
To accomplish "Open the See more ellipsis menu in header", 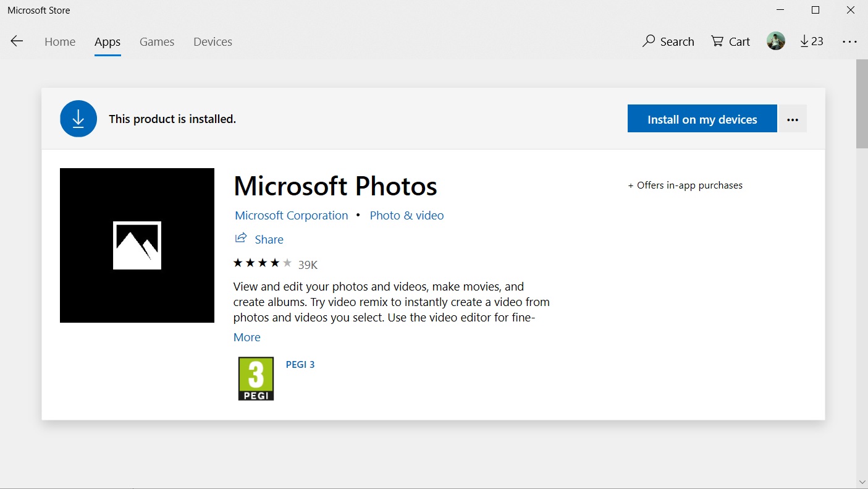I will (849, 41).
